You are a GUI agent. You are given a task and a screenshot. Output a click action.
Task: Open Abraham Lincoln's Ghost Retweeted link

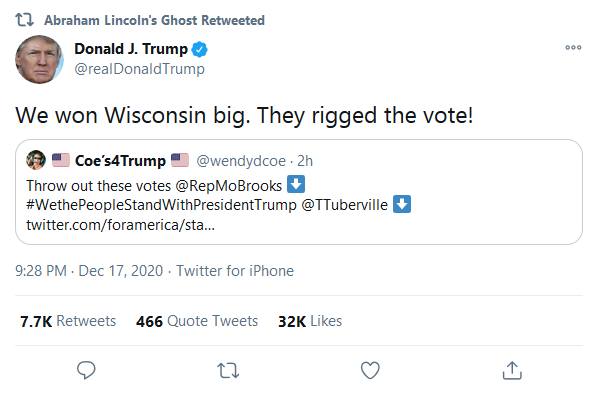coord(154,20)
